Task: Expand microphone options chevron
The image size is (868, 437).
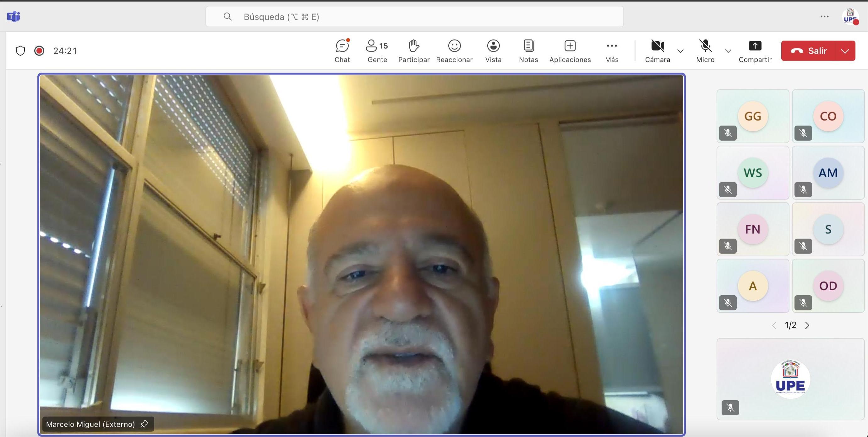Action: point(728,51)
